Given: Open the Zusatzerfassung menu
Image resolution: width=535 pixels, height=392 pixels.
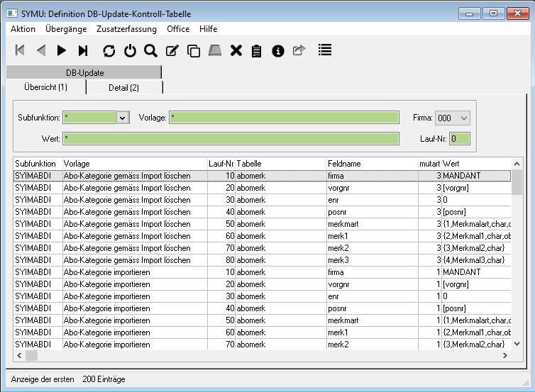Looking at the screenshot, I should (x=126, y=29).
